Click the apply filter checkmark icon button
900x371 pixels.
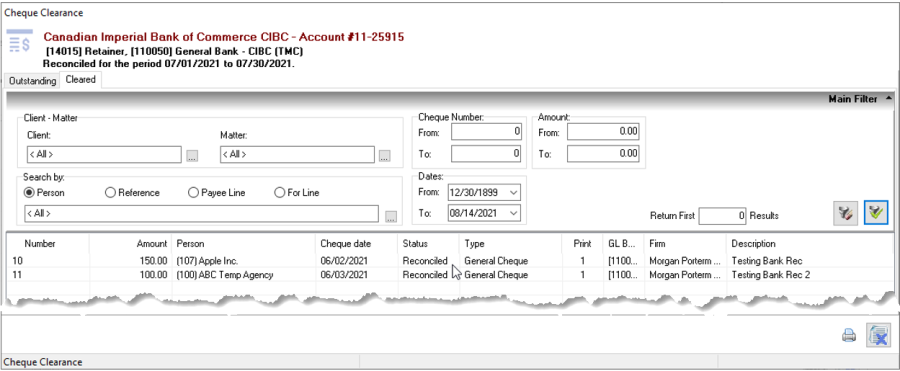tap(876, 213)
